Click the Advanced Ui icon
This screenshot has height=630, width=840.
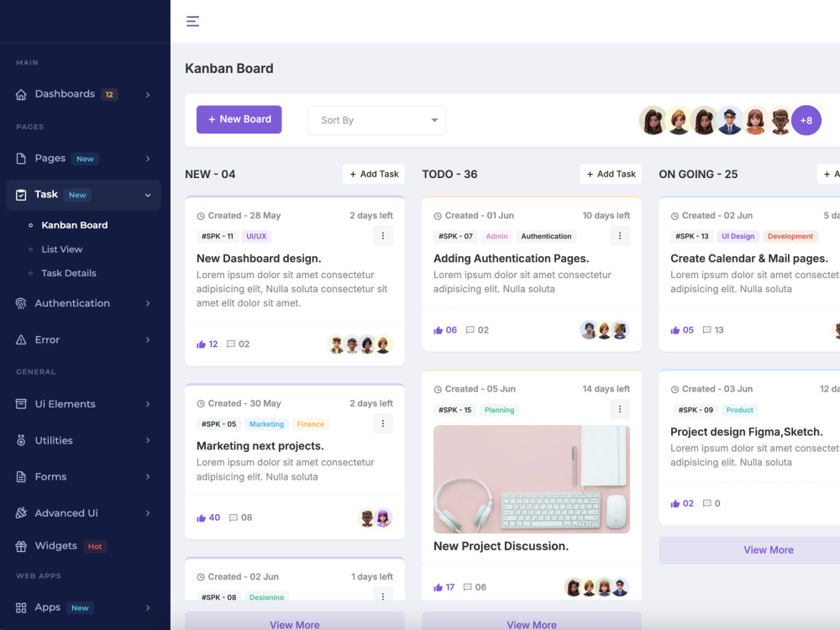[x=21, y=513]
